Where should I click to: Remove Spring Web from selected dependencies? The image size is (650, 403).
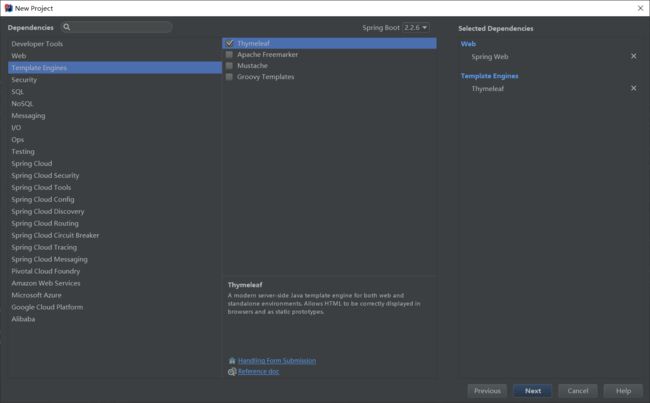point(633,57)
